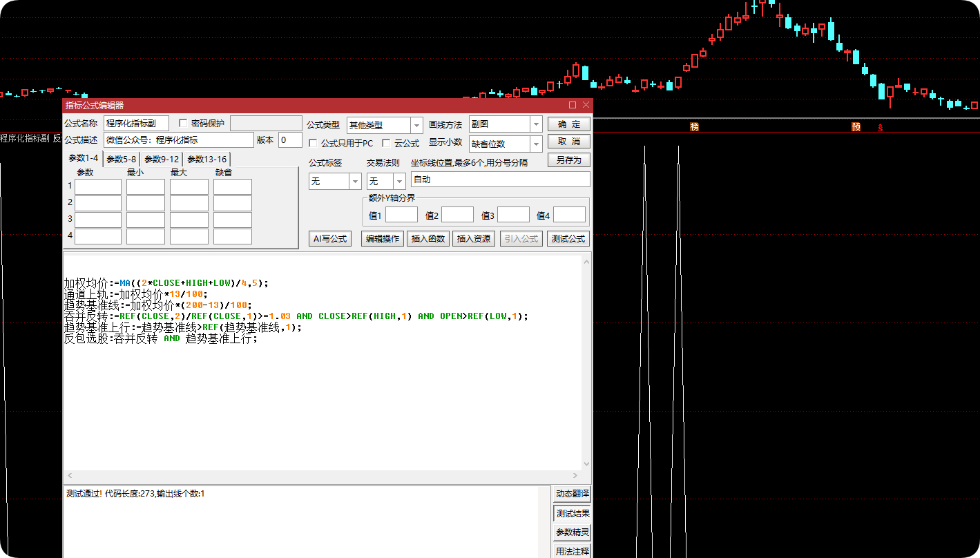980x558 pixels.
Task: Click the 榜 marker on the chart
Action: [x=694, y=127]
